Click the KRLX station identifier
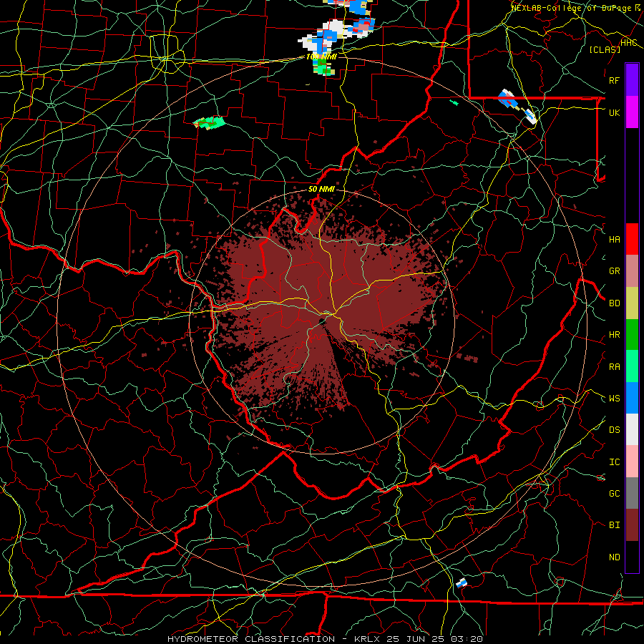This screenshot has width=644, height=644. [366, 639]
